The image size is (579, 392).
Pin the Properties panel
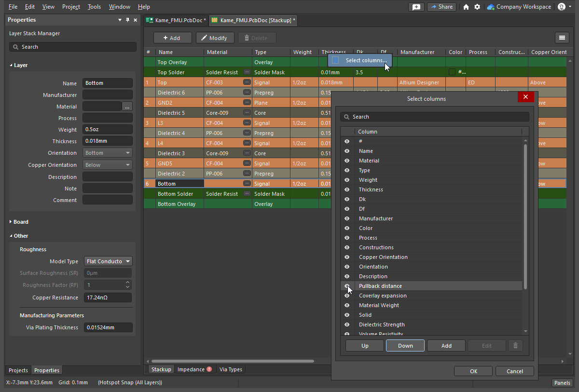pyautogui.click(x=127, y=20)
